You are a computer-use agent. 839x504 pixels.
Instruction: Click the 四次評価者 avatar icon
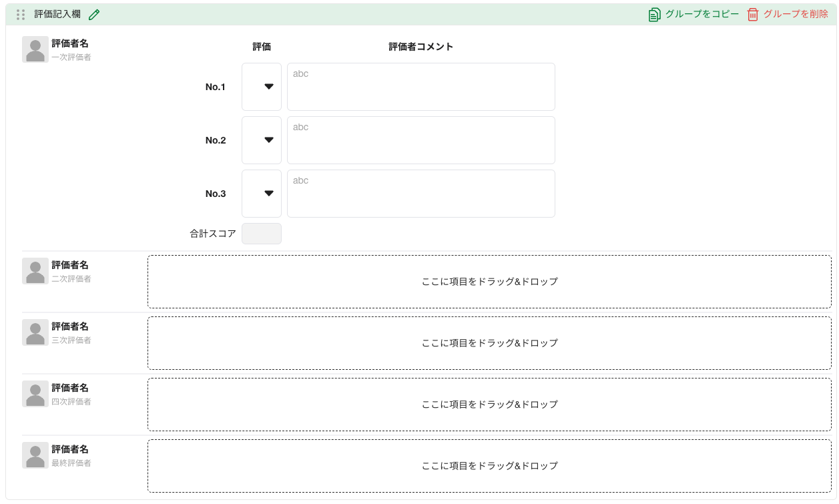point(35,393)
